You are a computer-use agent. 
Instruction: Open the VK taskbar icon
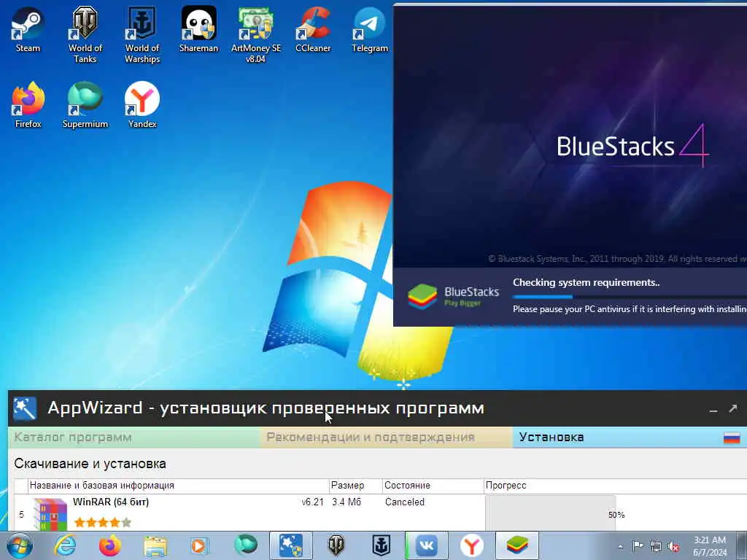point(426,545)
